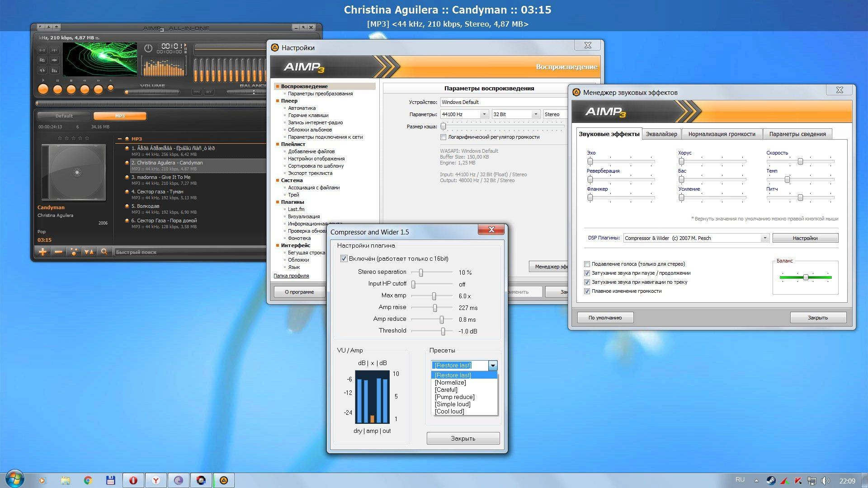Viewport: 868px width, 488px height.
Task: Toggle Подавление голоса checkbox
Action: [587, 264]
